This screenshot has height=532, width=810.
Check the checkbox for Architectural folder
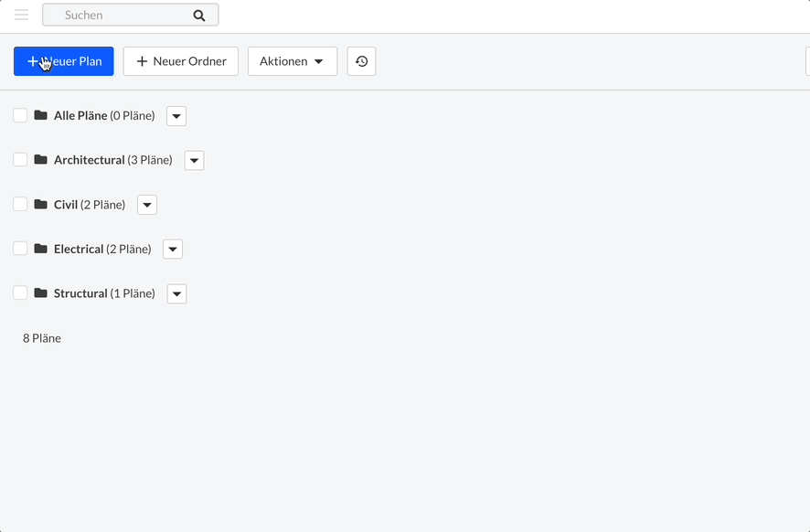20,159
